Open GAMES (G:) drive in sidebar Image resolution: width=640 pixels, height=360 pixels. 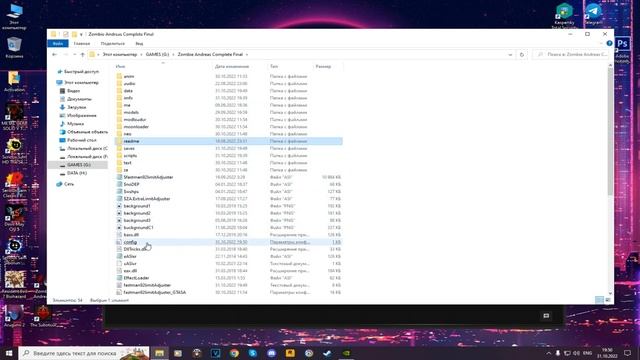(x=78, y=165)
